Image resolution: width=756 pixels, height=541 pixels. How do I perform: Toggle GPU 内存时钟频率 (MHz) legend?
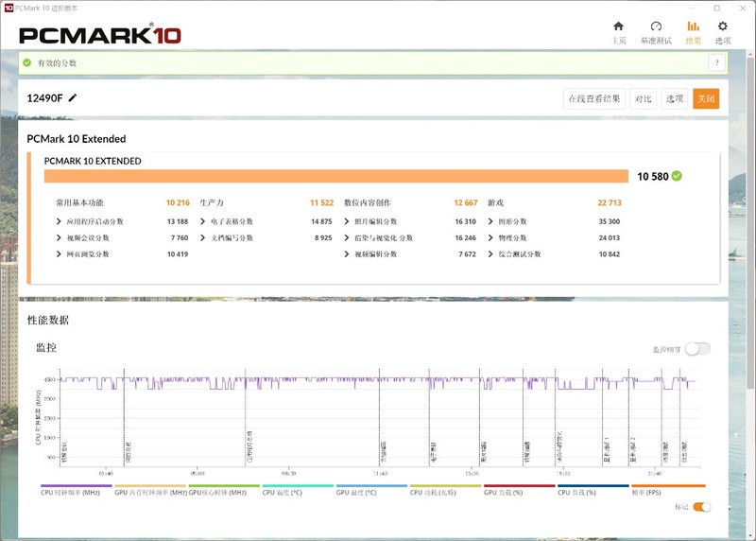150,492
